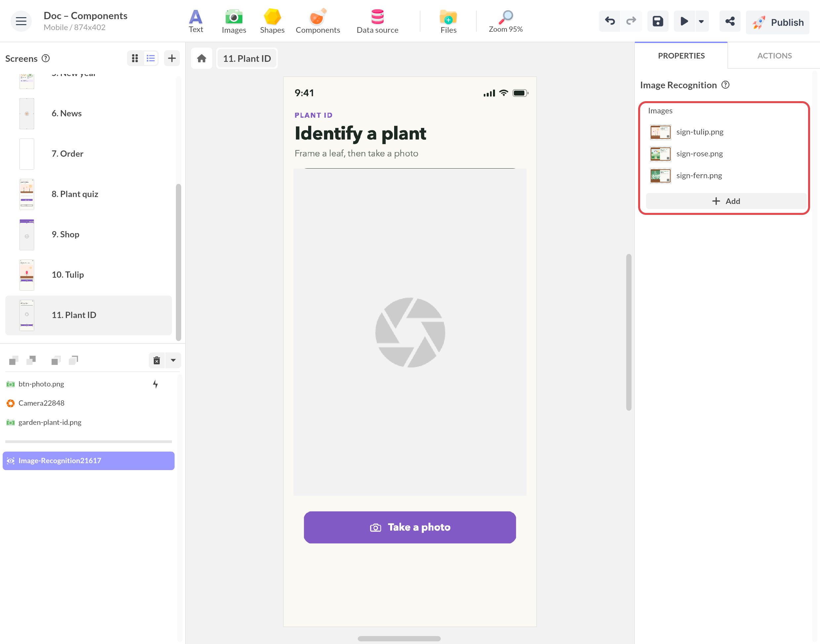Screen dimensions: 820x644
Task: Open the 8. Plant quiz screen
Action: (x=88, y=194)
